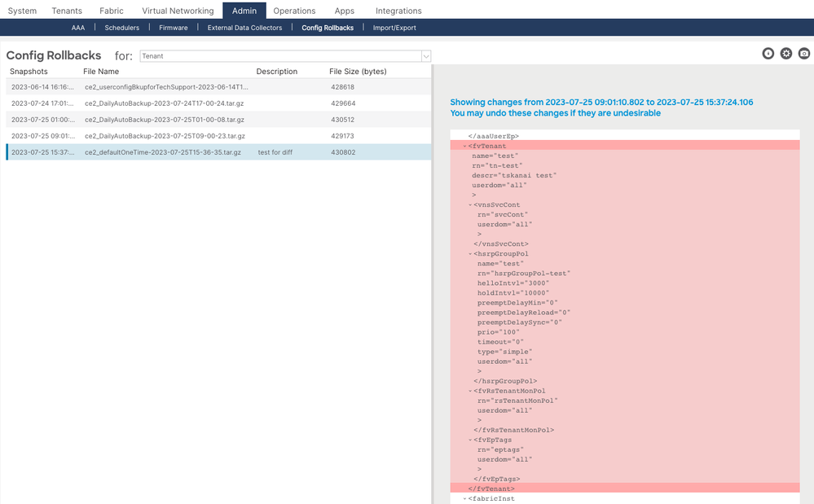Click the camera snapshot icon
The image size is (814, 504).
(x=804, y=54)
